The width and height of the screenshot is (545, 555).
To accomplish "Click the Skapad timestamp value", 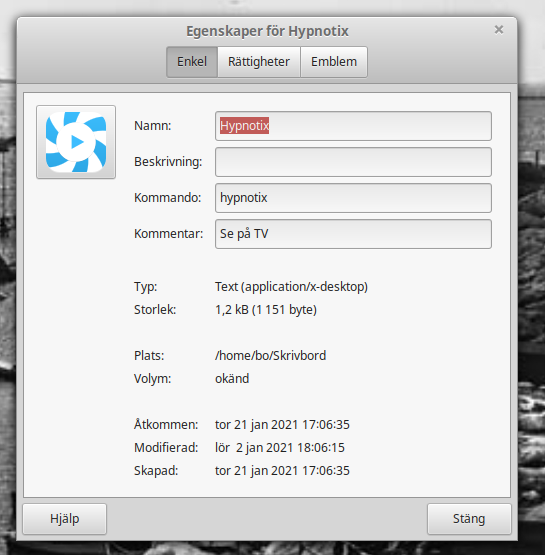I will tap(282, 471).
